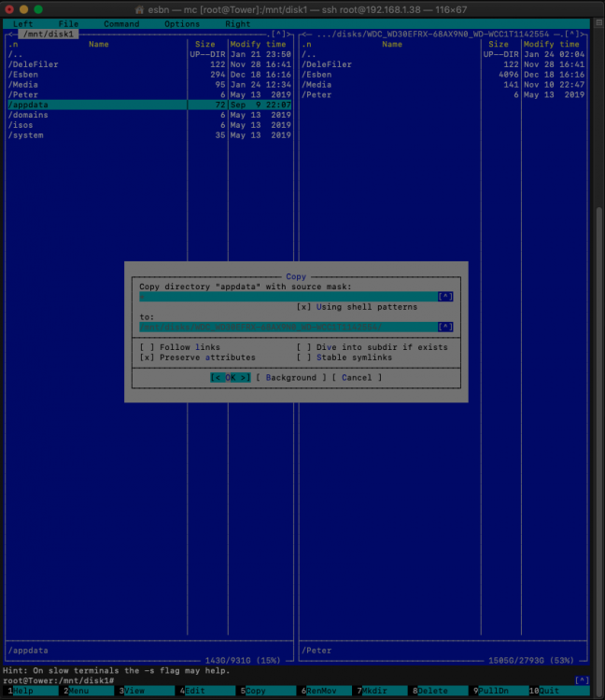This screenshot has width=605, height=700.
Task: Open left panel history [^] arrow
Action: [278, 35]
